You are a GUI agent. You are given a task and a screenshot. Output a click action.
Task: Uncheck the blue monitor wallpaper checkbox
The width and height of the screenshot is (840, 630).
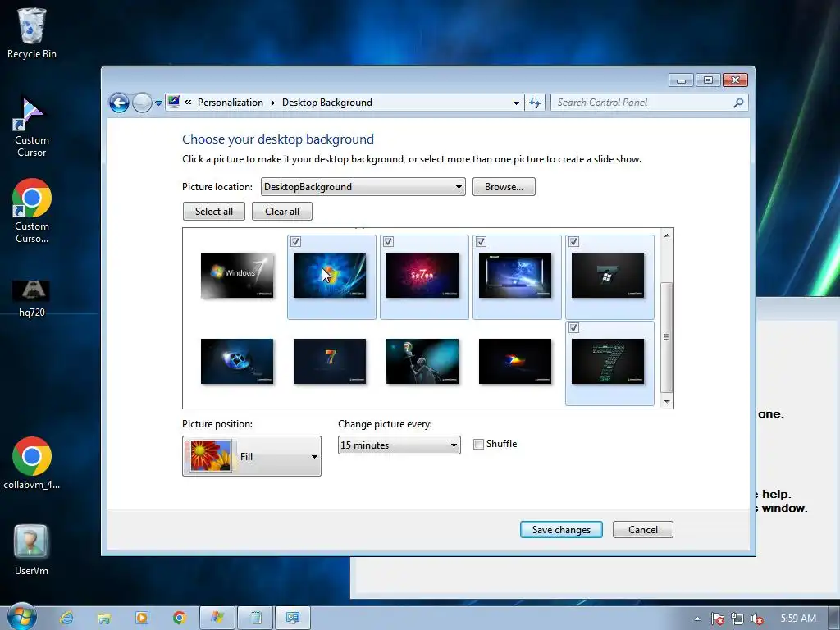(x=481, y=242)
